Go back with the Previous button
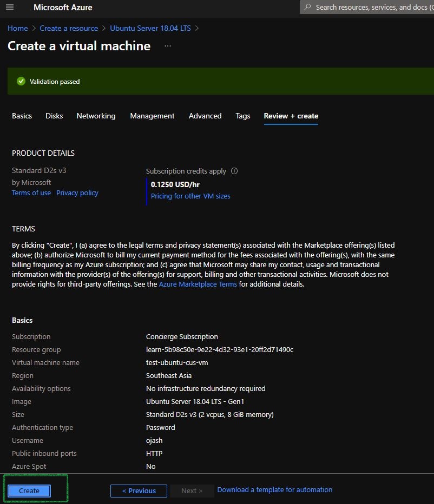The height and width of the screenshot is (504, 434). point(139,491)
